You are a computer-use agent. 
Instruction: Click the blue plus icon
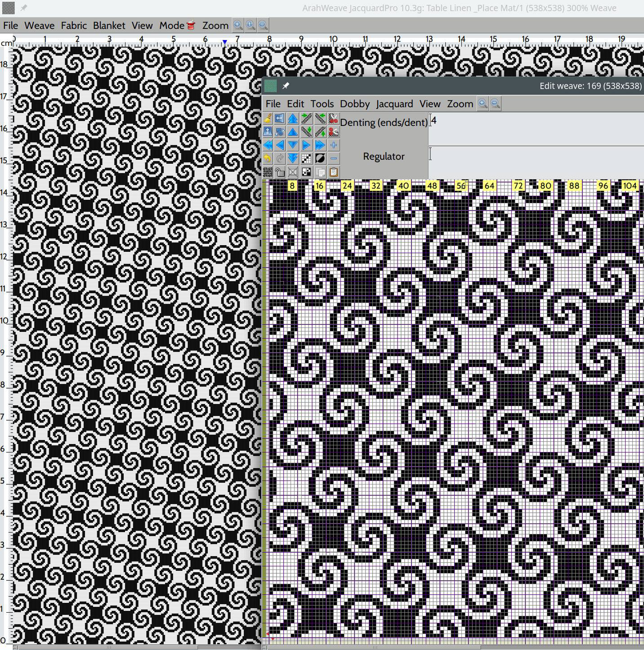coord(333,145)
